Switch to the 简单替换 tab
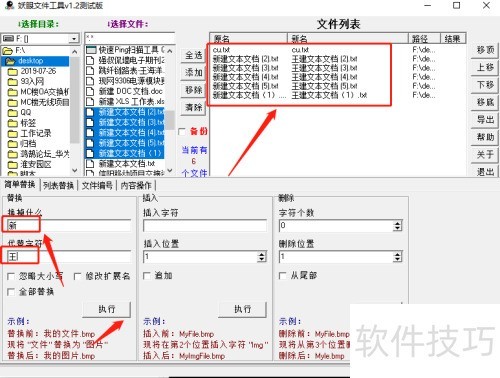Image resolution: width=500 pixels, height=378 pixels. [20, 184]
